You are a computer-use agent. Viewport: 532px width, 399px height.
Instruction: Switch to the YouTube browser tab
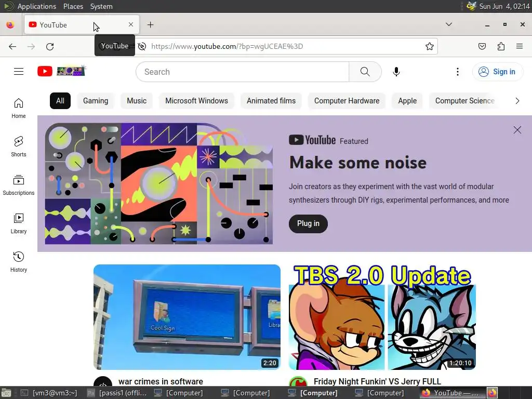coord(82,25)
